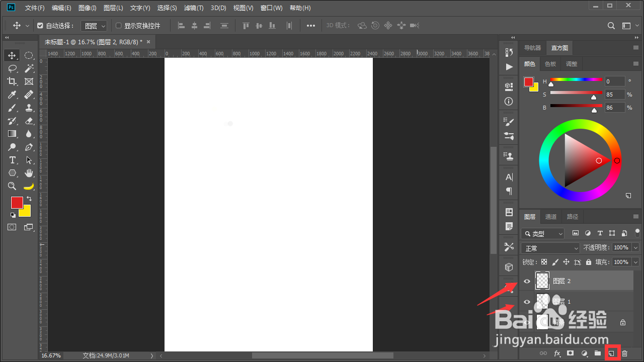644x362 pixels.
Task: Select the Pen tool
Action: coord(29,147)
